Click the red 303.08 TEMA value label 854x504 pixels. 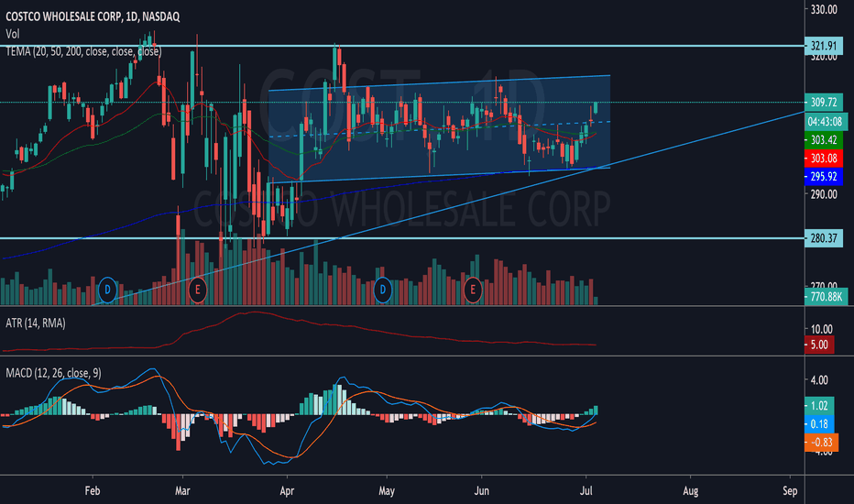823,158
